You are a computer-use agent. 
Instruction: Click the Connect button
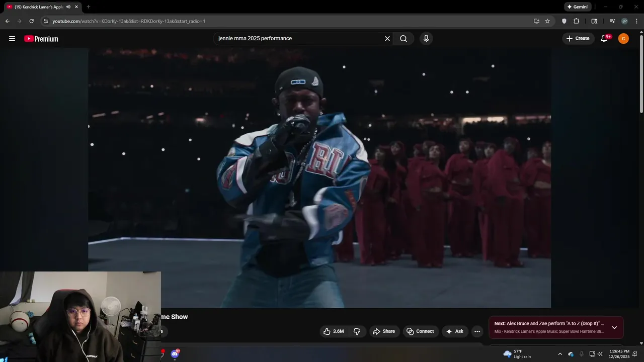tap(420, 331)
